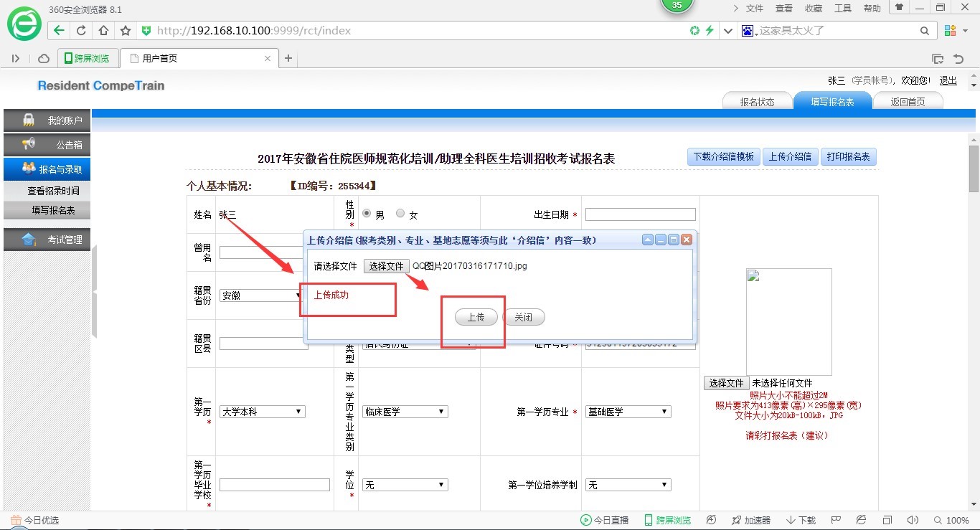Viewport: 980px width, 530px height.
Task: Click the 打印报名表 button
Action: (x=848, y=156)
